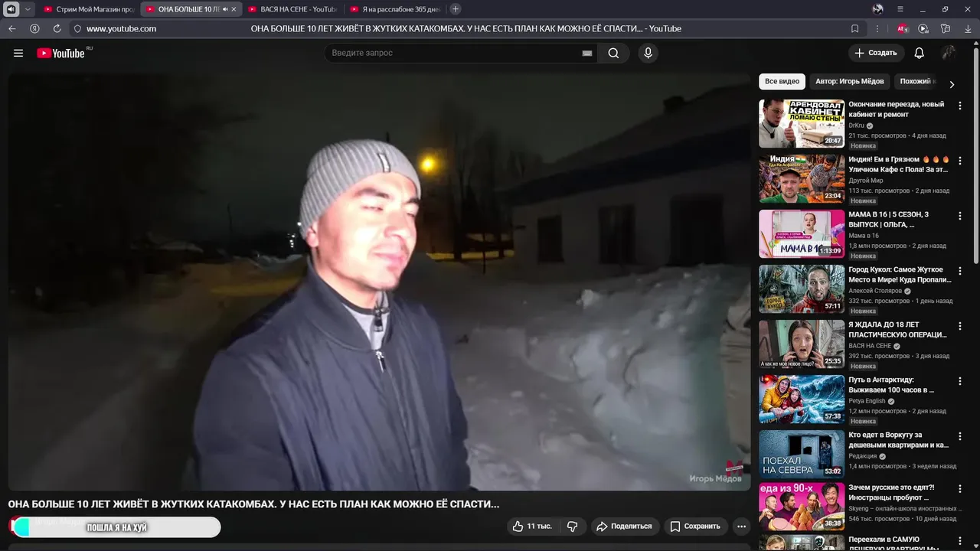Go back to previous page

tap(11, 28)
